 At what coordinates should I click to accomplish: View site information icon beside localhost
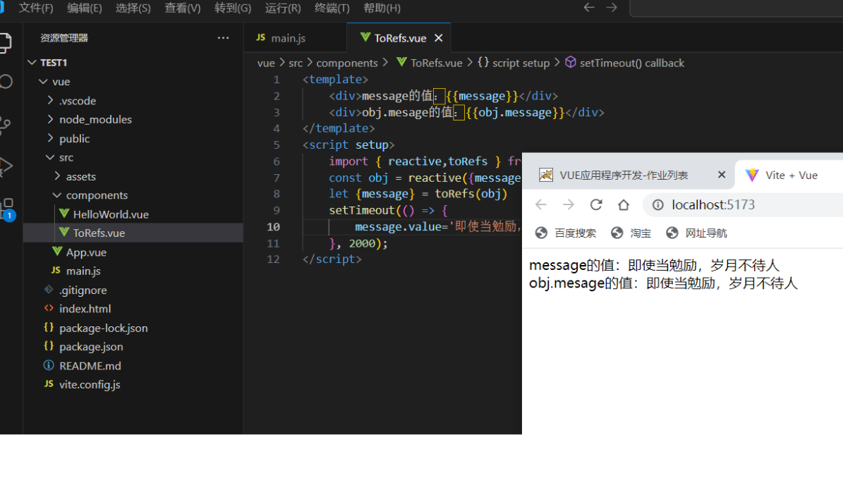click(x=657, y=204)
